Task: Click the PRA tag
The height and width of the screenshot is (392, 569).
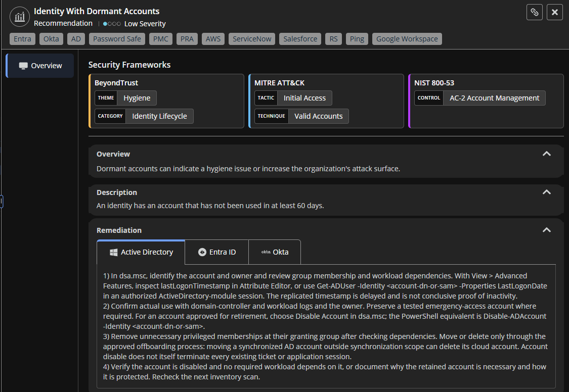Action: point(187,39)
